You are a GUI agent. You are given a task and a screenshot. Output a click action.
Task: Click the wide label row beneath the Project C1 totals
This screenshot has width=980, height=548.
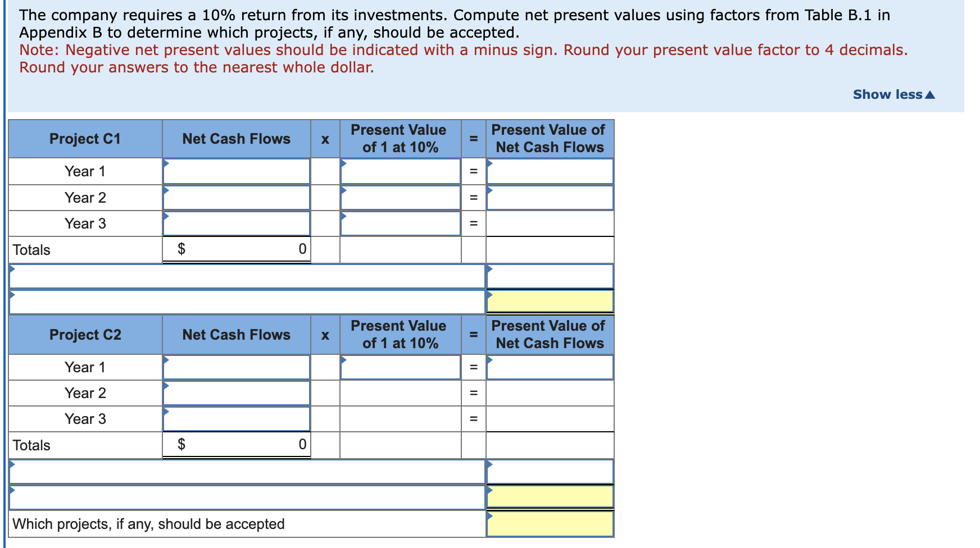[247, 275]
